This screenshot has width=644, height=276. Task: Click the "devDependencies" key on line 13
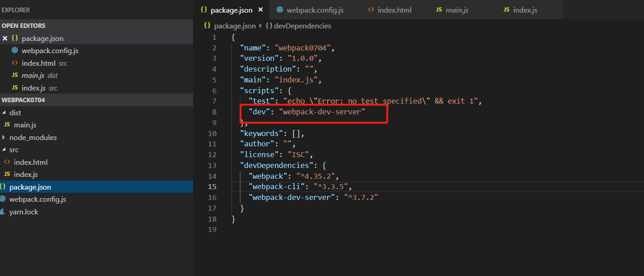click(x=277, y=165)
